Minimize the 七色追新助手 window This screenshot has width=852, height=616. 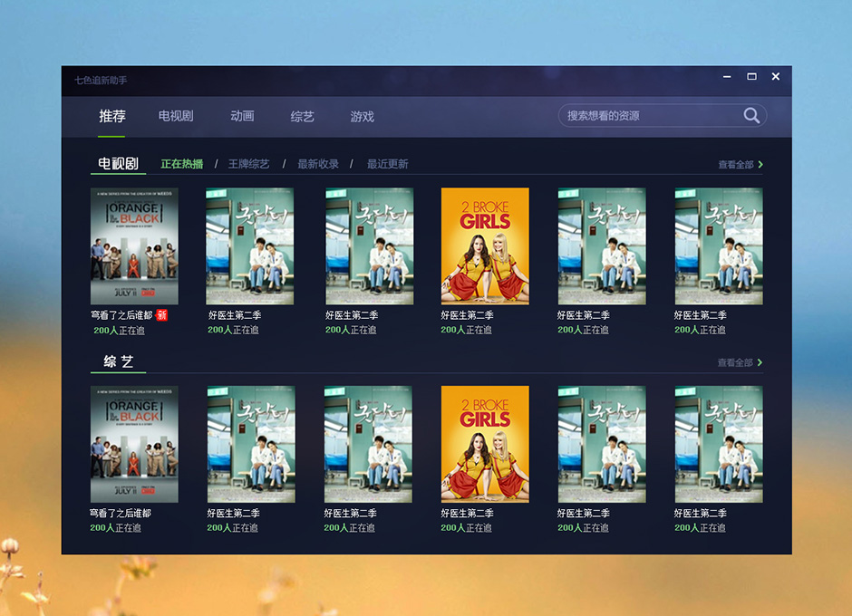[x=727, y=77]
